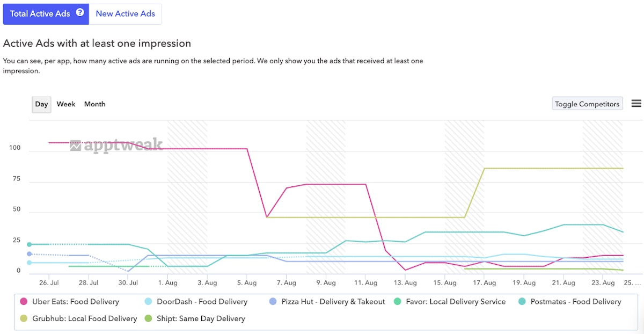Click the apptweak watermark logo
644x334 pixels.
(x=116, y=145)
